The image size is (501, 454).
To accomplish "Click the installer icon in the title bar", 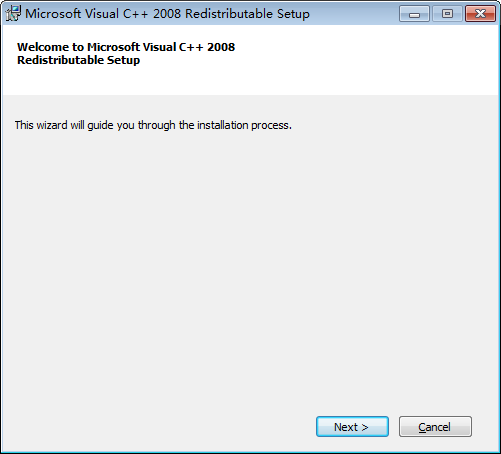I will (x=13, y=14).
